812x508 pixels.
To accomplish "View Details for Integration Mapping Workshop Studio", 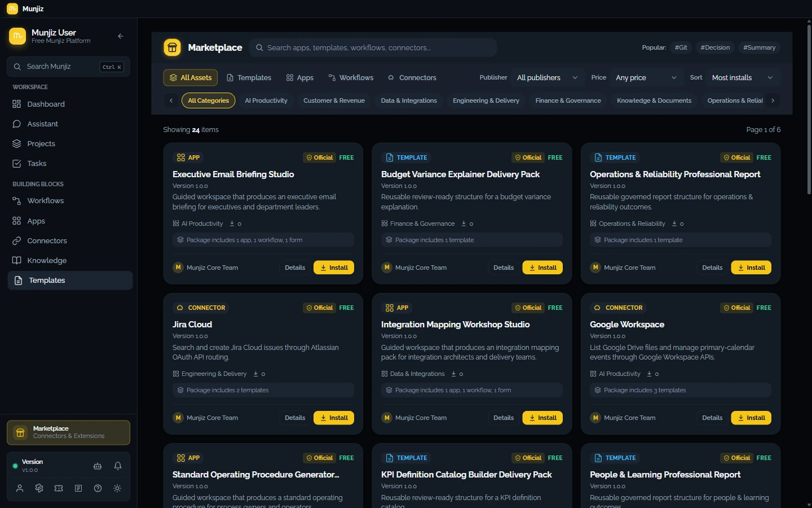I will 504,418.
